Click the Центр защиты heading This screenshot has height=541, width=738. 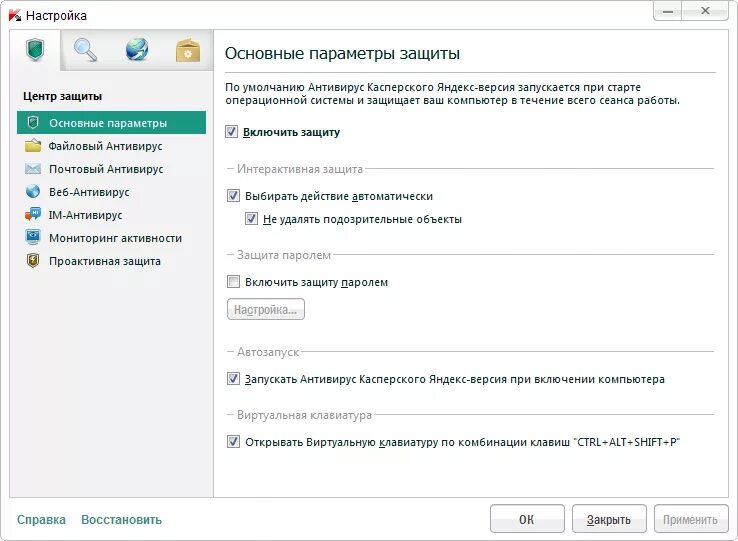pyautogui.click(x=63, y=96)
